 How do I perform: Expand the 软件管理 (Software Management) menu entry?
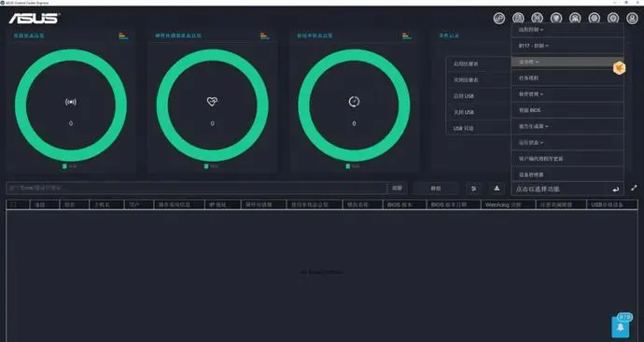tap(567, 94)
